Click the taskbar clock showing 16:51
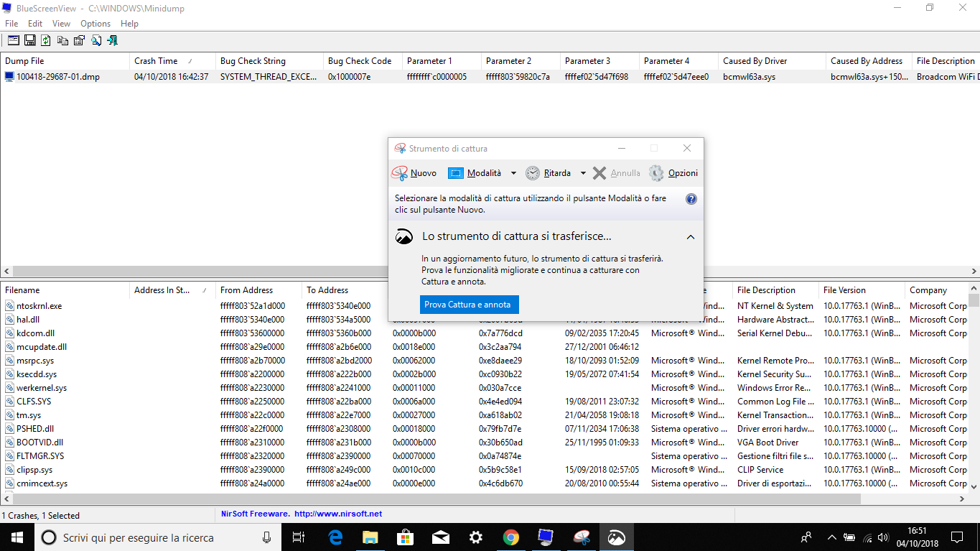980x551 pixels. pos(918,537)
